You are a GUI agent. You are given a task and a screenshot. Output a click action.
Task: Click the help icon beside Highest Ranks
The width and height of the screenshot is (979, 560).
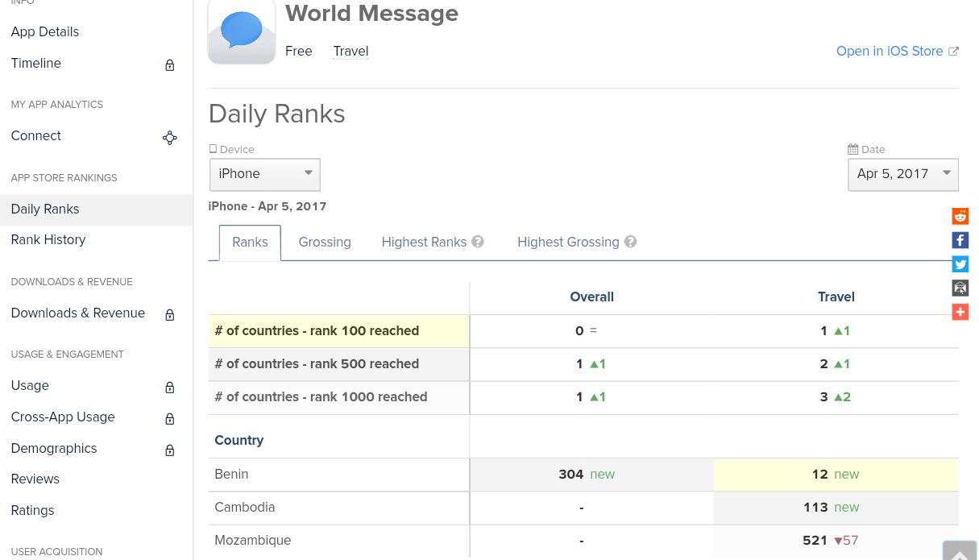pos(477,241)
